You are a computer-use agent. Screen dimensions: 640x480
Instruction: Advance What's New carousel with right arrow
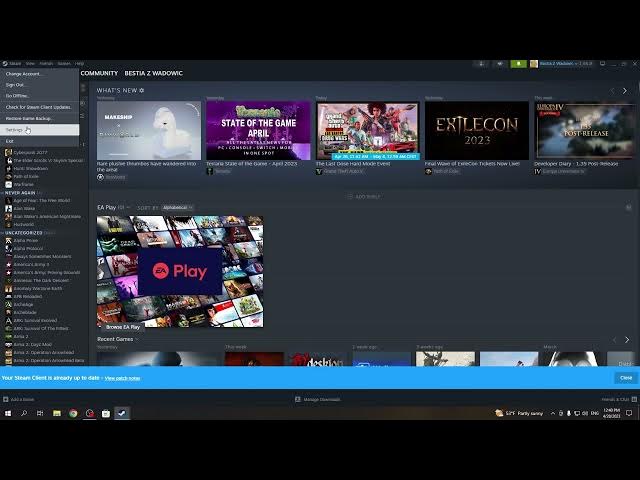point(624,91)
